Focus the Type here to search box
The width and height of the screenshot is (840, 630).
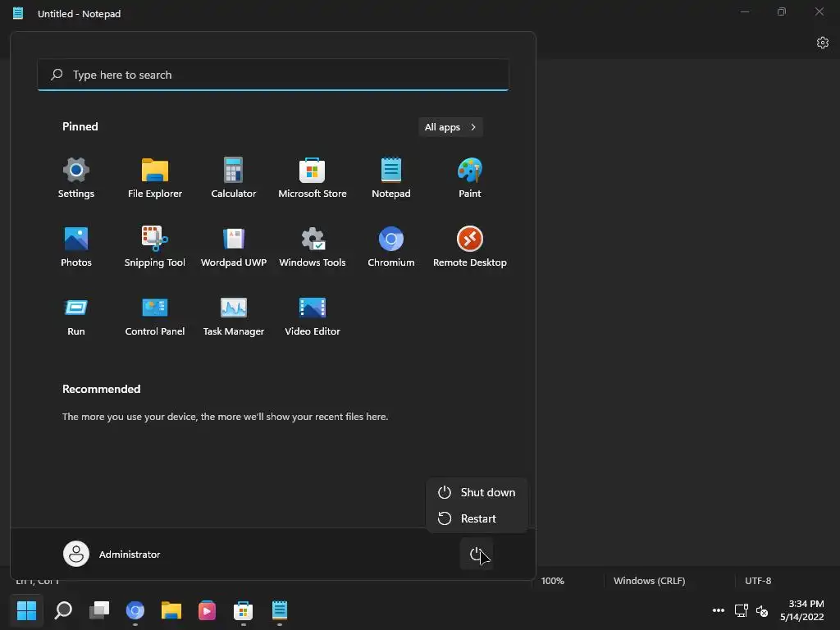pyautogui.click(x=273, y=75)
